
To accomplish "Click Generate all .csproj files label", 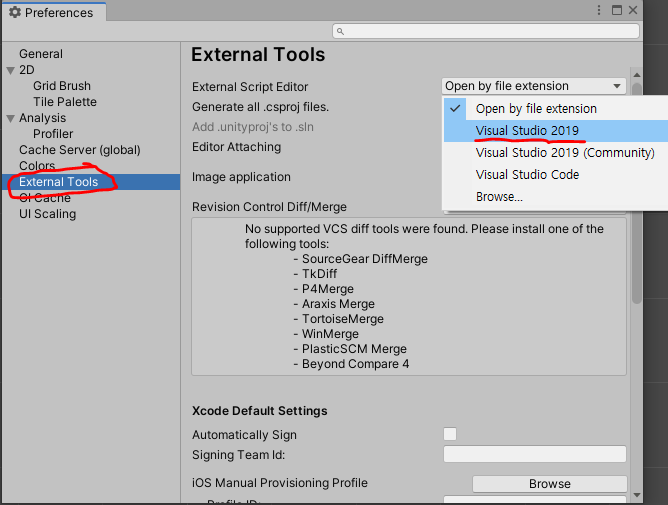I will coord(260,107).
